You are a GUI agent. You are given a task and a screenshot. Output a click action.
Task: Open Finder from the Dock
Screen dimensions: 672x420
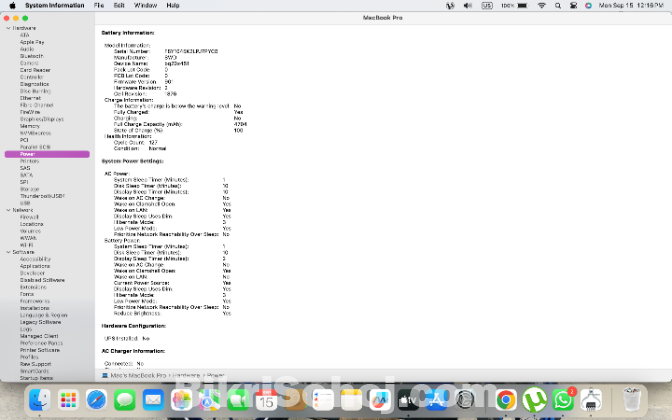pyautogui.click(x=39, y=400)
